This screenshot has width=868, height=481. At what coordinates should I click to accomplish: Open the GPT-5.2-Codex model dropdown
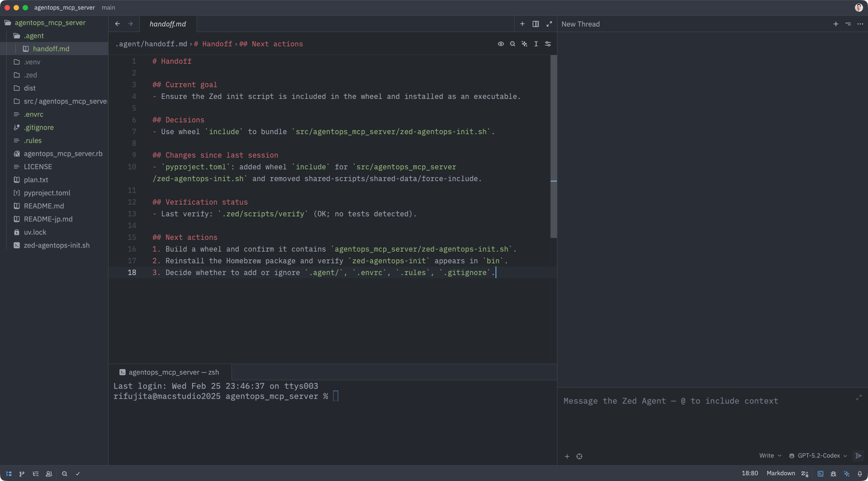pos(818,456)
